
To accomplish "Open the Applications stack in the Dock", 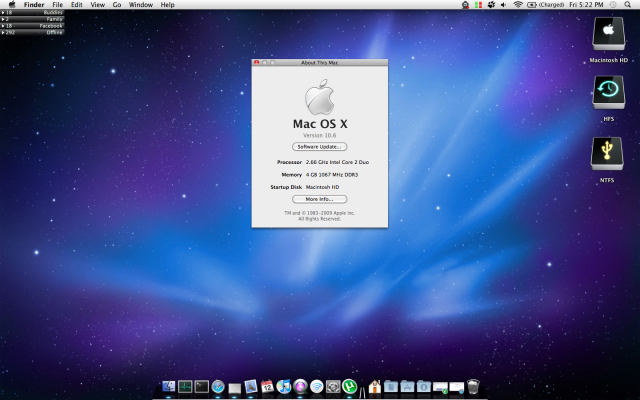I will click(407, 387).
